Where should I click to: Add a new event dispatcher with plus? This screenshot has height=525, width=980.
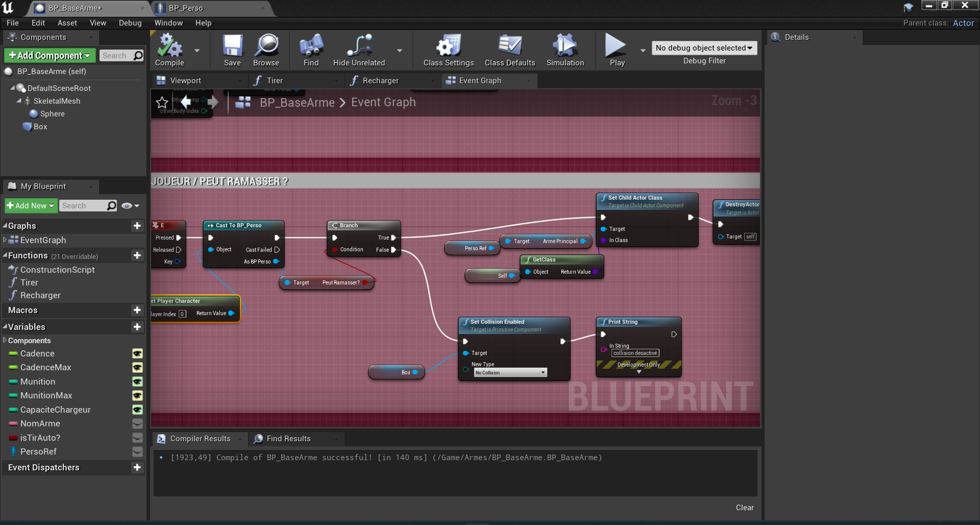[137, 467]
